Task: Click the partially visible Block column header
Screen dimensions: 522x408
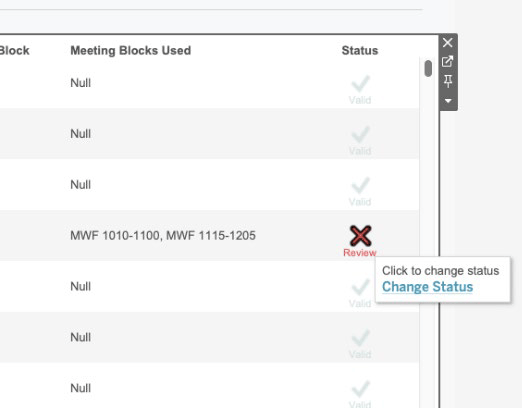Action: click(14, 51)
